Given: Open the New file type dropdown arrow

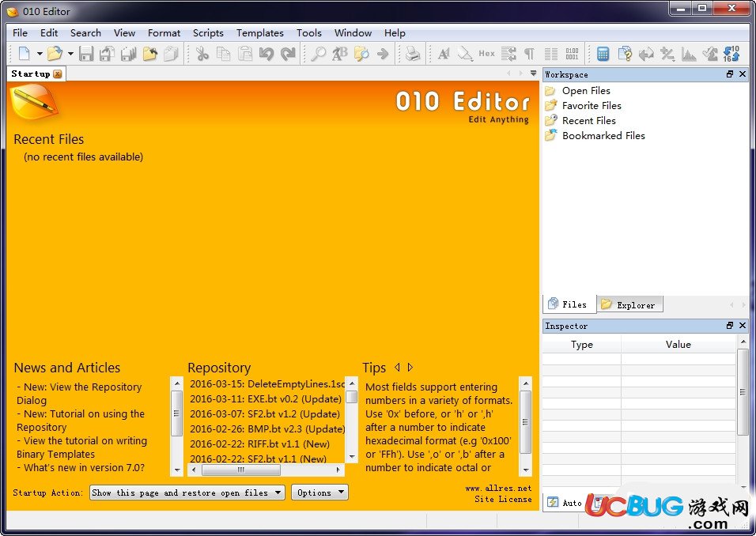Looking at the screenshot, I should pos(40,54).
